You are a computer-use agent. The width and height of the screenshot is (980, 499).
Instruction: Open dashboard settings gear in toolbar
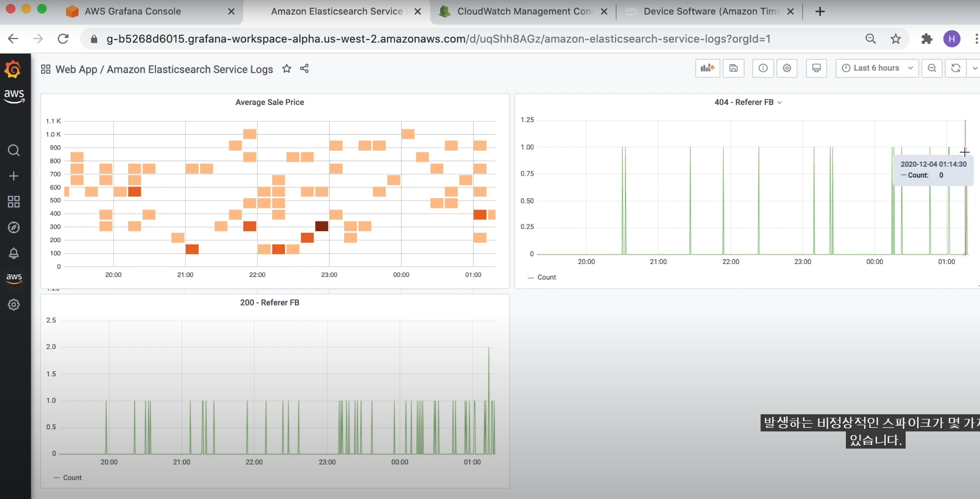(787, 68)
